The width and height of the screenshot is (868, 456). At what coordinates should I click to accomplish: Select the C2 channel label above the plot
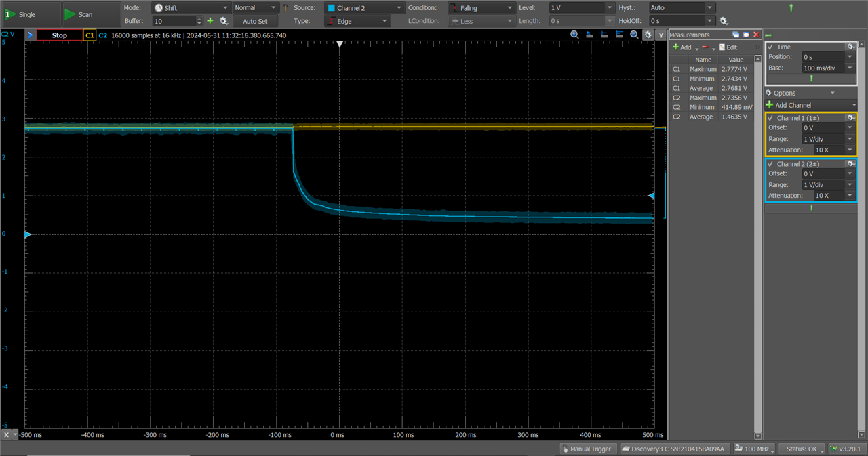coord(102,35)
